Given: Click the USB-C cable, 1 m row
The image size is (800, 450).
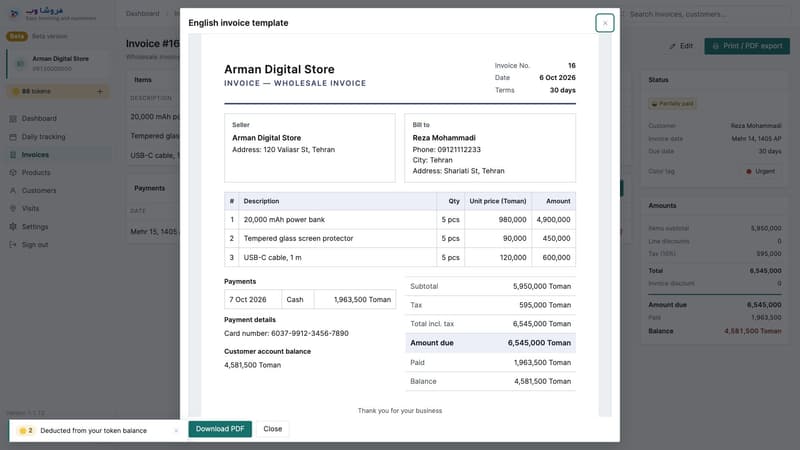Looking at the screenshot, I should (x=400, y=257).
